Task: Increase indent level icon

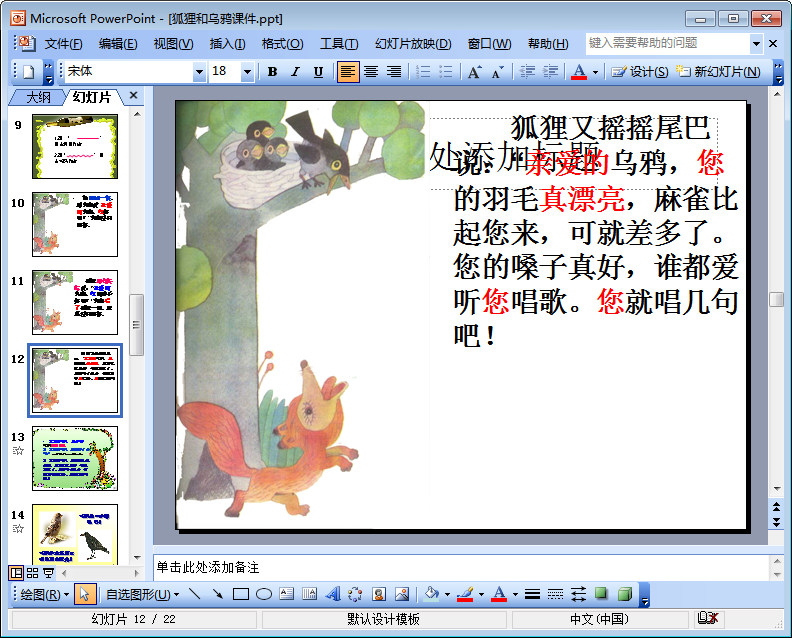Action: (550, 72)
